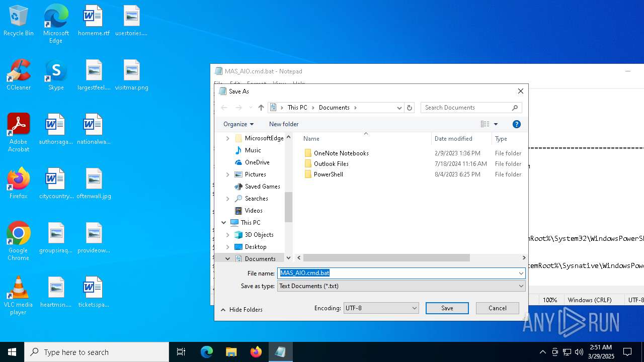Image resolution: width=644 pixels, height=362 pixels.
Task: Show hidden system tray icons
Action: click(542, 352)
